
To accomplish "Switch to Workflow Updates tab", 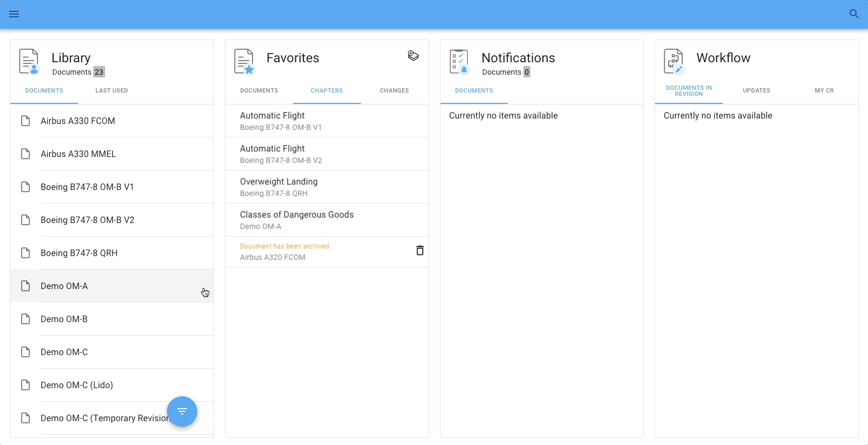I will coord(756,90).
